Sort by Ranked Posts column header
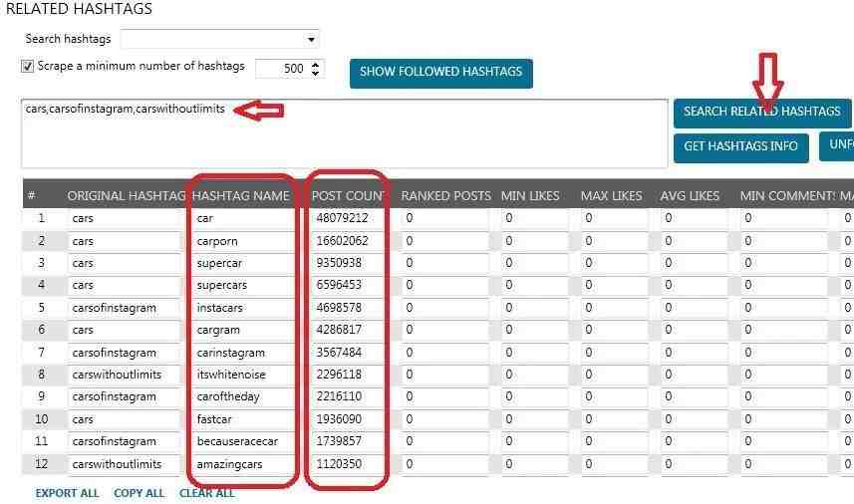The height and width of the screenshot is (504, 854). 446,196
